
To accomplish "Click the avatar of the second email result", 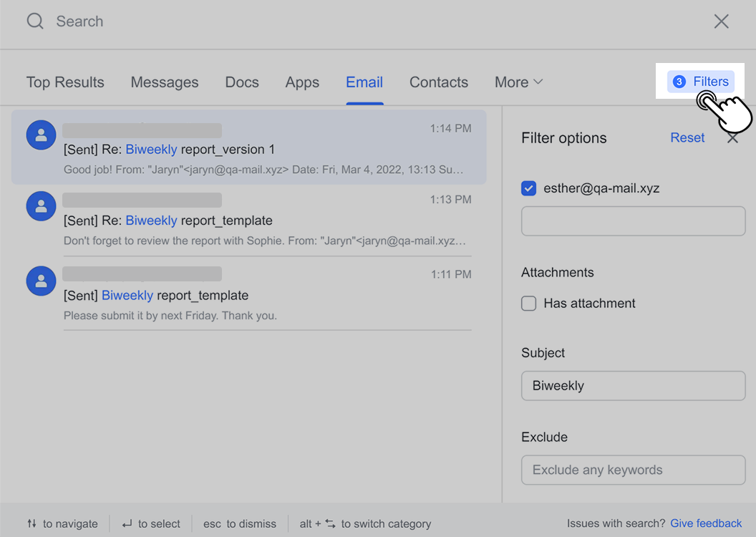I will [x=41, y=206].
